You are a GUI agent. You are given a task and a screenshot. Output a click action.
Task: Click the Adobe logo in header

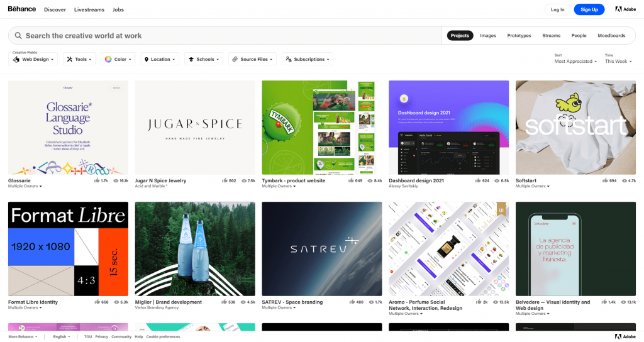626,9
